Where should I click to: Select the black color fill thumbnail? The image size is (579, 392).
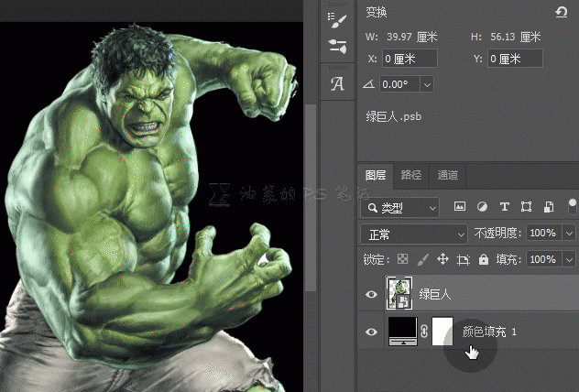coord(403,332)
